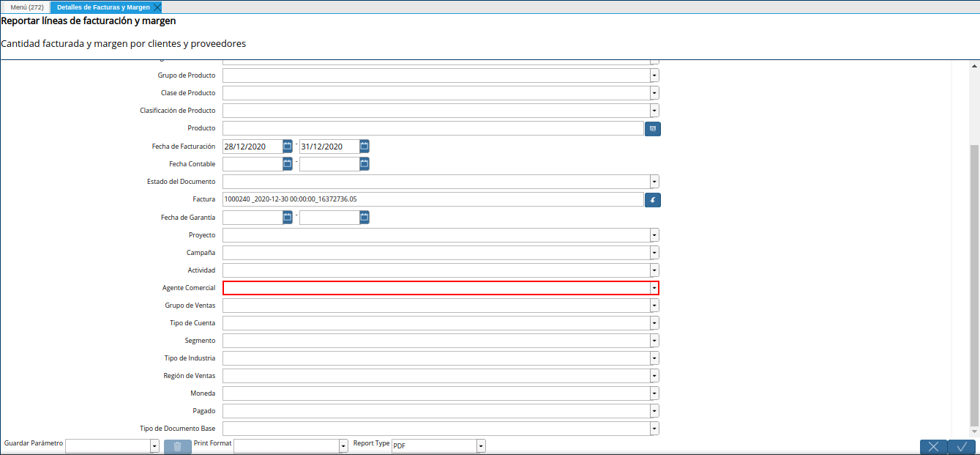Viewport: 980px width, 455px height.
Task: Click the vertical scrollbar thumb of the form
Action: coord(974,286)
